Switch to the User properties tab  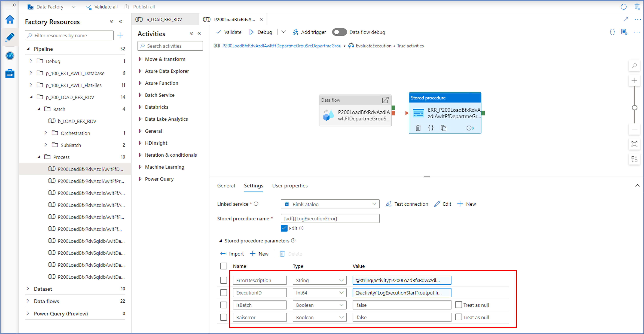point(290,186)
